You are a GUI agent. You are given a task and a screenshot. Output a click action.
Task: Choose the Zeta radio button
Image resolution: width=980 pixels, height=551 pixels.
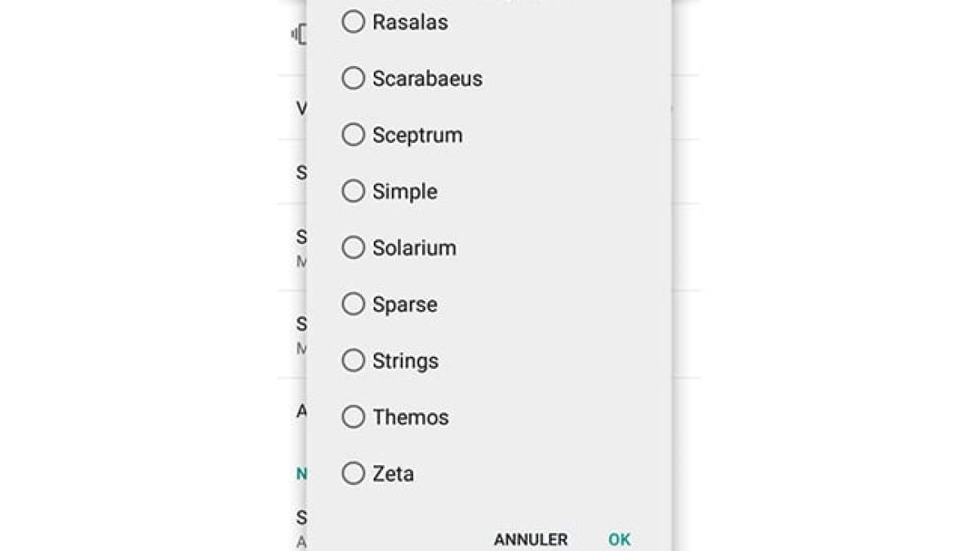pyautogui.click(x=354, y=473)
